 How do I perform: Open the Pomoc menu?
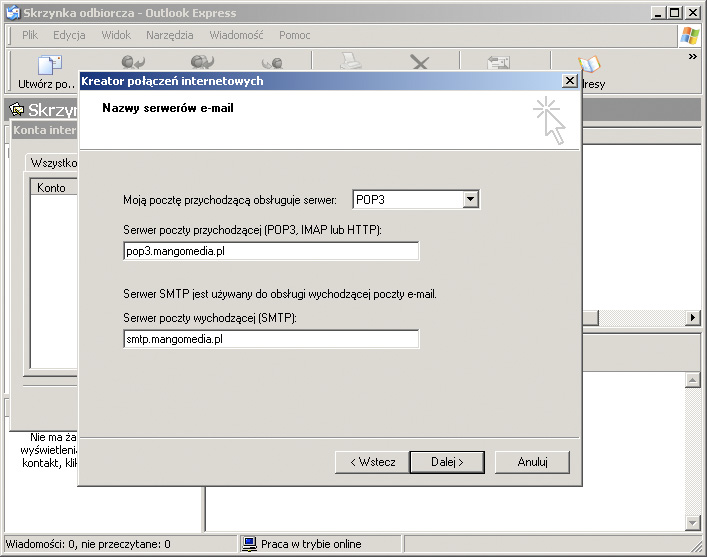click(294, 35)
